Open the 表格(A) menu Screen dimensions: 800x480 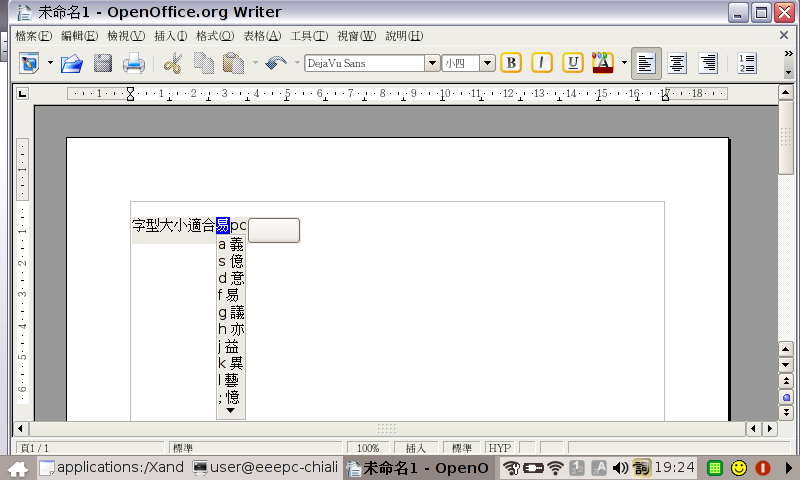(261, 36)
